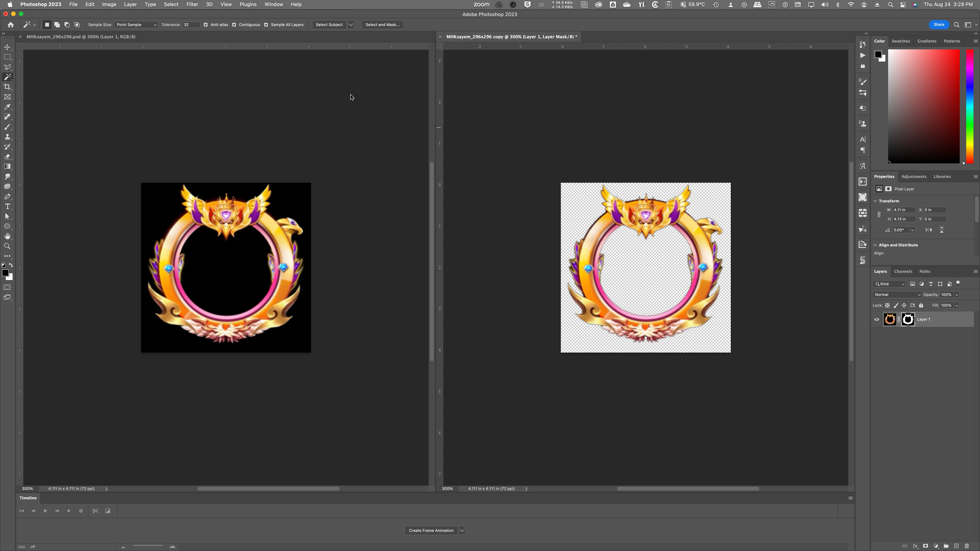Uncheck the Anti-alias checkbox
The image size is (980, 551).
click(206, 25)
